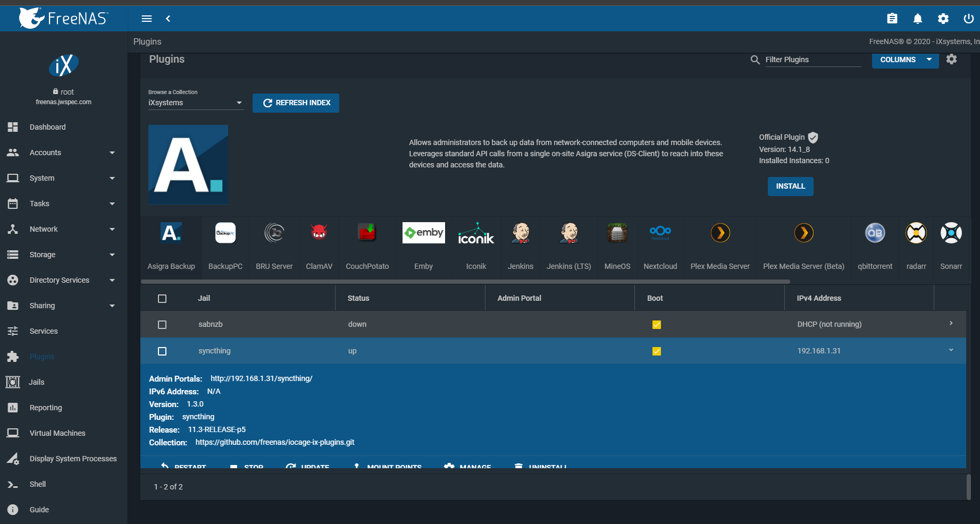Expand the Tasks menu
This screenshot has height=524, width=980.
click(64, 204)
